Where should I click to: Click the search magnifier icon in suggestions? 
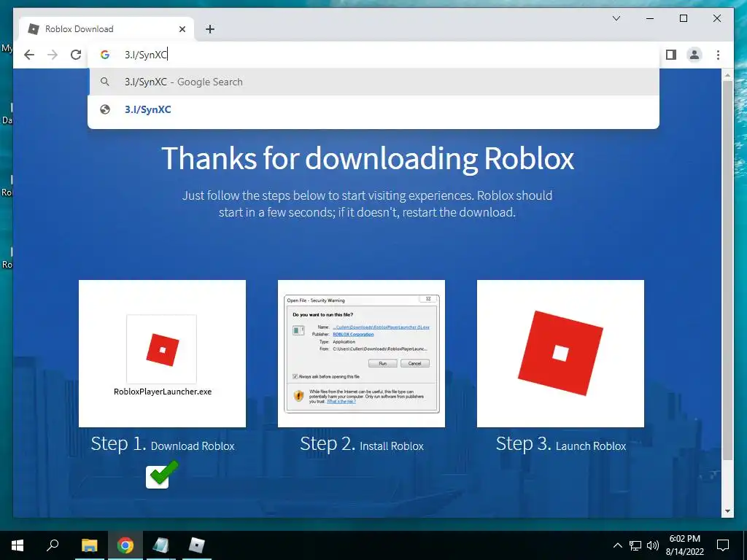click(105, 82)
